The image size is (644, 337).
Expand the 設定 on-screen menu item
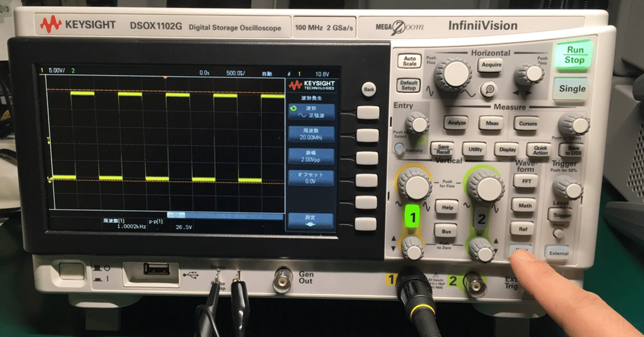coord(311,221)
